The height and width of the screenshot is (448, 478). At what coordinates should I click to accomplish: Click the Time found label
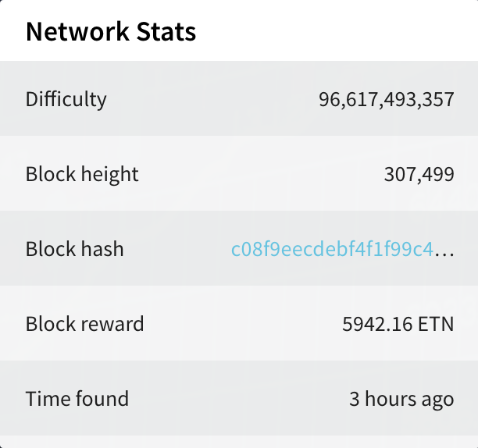(x=77, y=399)
